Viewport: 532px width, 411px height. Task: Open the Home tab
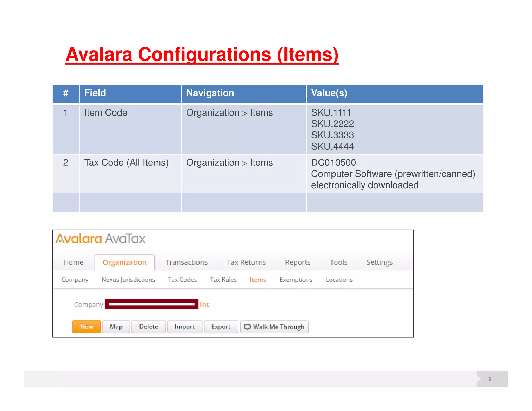(x=73, y=262)
